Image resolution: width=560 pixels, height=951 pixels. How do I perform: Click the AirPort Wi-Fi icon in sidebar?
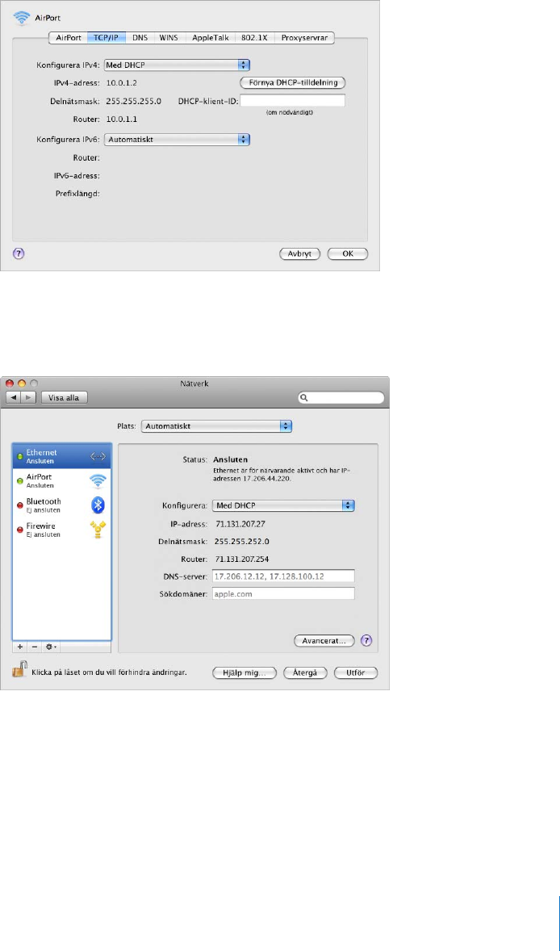coord(98,481)
